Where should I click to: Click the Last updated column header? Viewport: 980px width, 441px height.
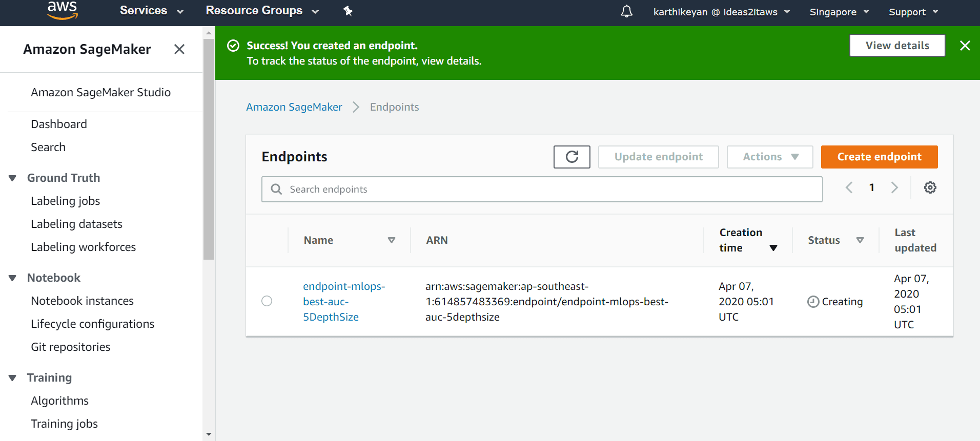coord(915,240)
